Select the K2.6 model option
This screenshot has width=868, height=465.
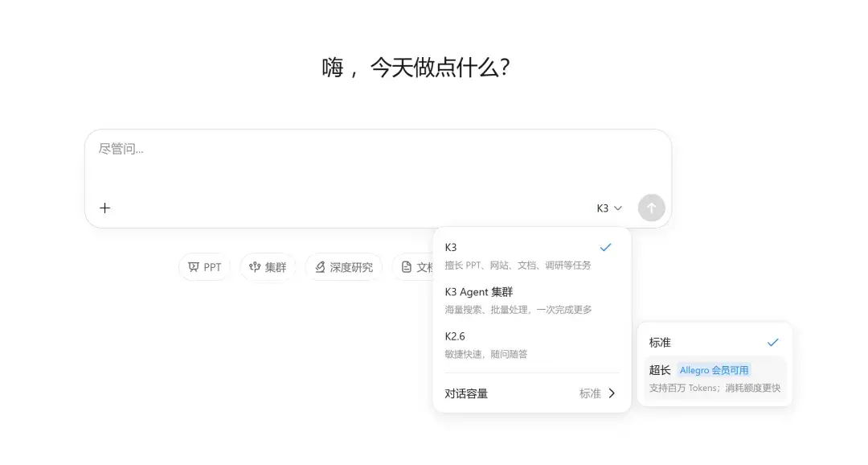click(x=531, y=345)
